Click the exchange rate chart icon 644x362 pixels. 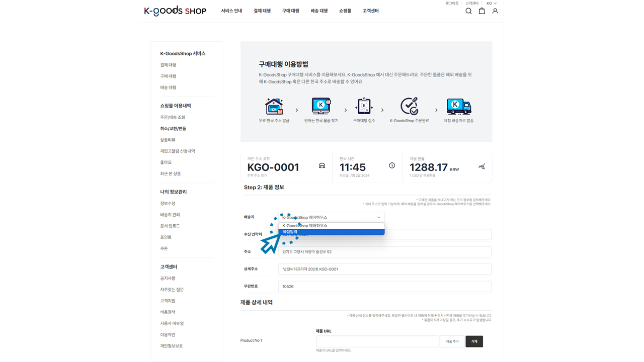pyautogui.click(x=481, y=166)
